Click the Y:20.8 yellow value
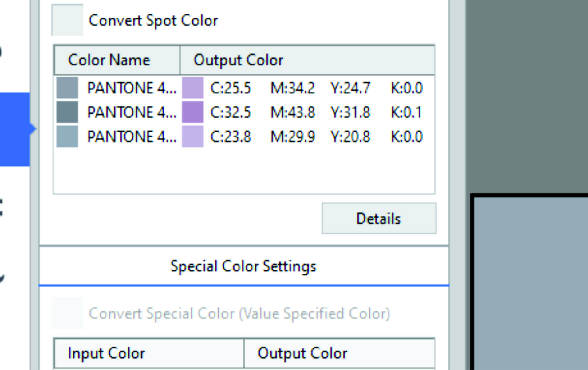588x370 pixels. click(350, 136)
